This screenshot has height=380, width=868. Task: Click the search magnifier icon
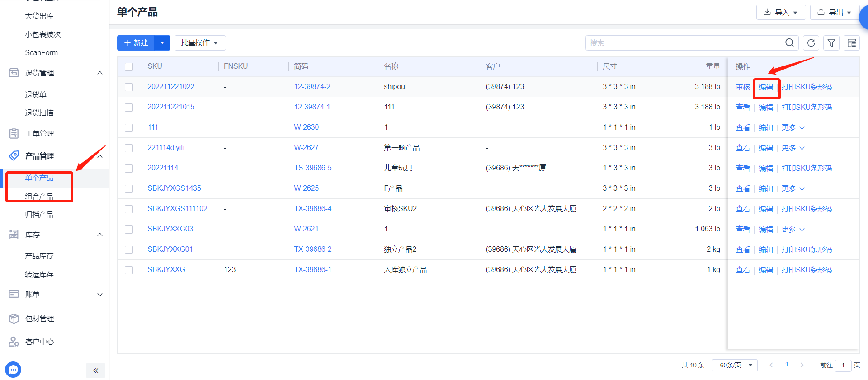(789, 43)
